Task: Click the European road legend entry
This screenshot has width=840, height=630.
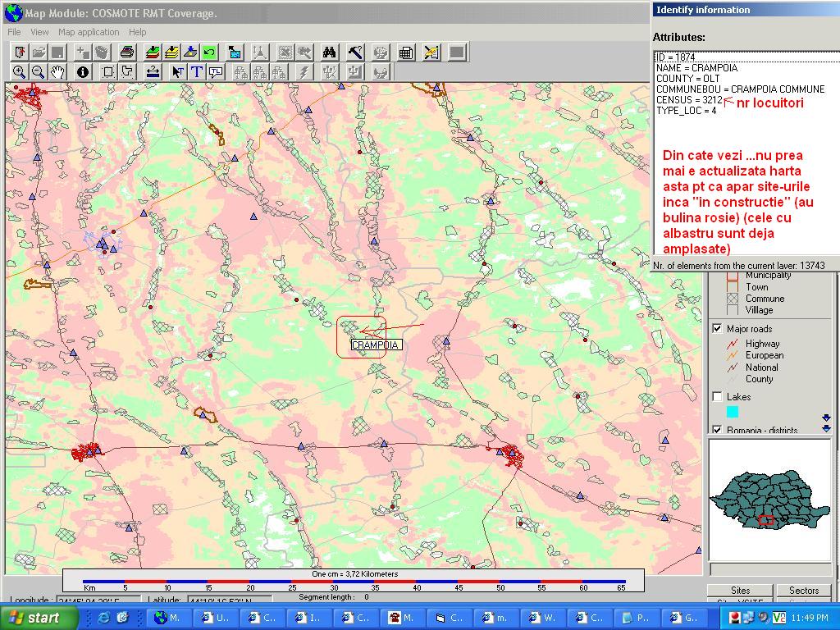Action: tap(764, 355)
